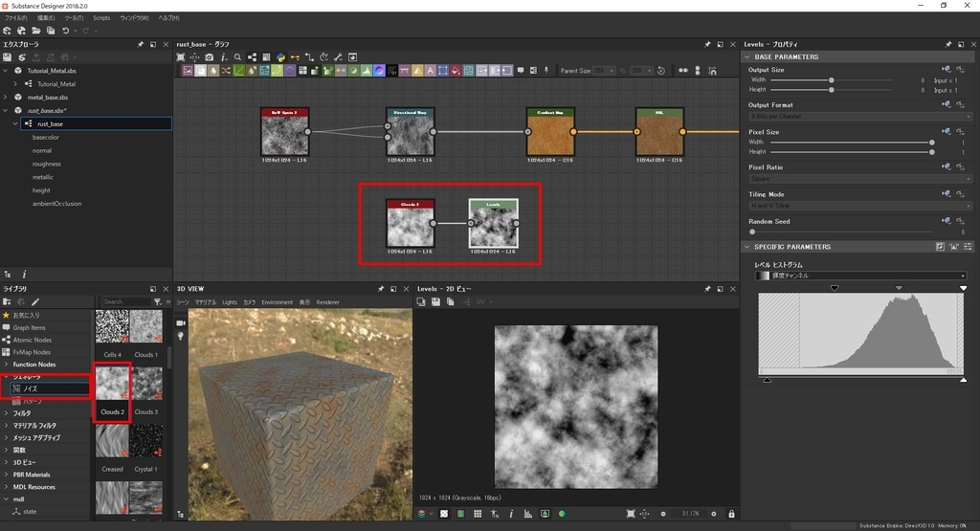Open the Output Format dropdown
This screenshot has width=980, height=531.
[856, 117]
